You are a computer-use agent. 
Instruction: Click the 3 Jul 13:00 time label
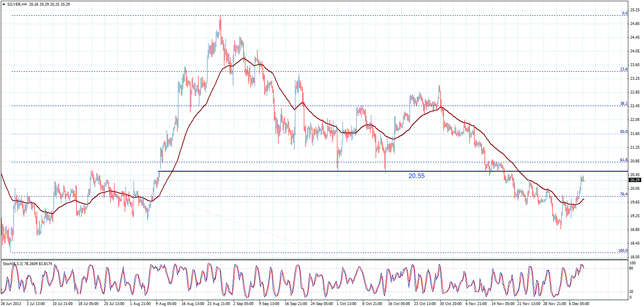coord(36,304)
